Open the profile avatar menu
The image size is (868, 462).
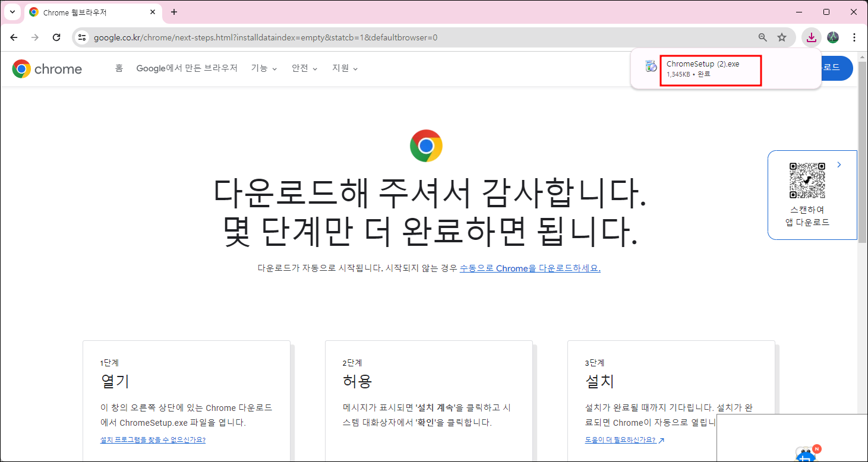click(x=833, y=37)
